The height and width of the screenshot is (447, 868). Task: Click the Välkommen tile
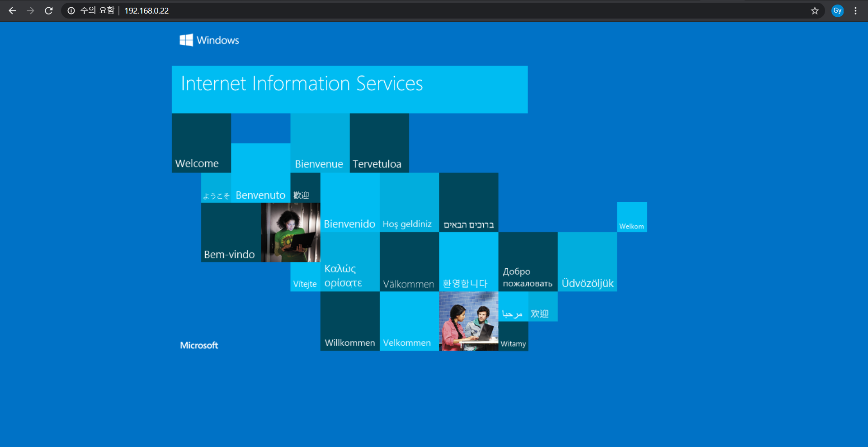coord(409,262)
